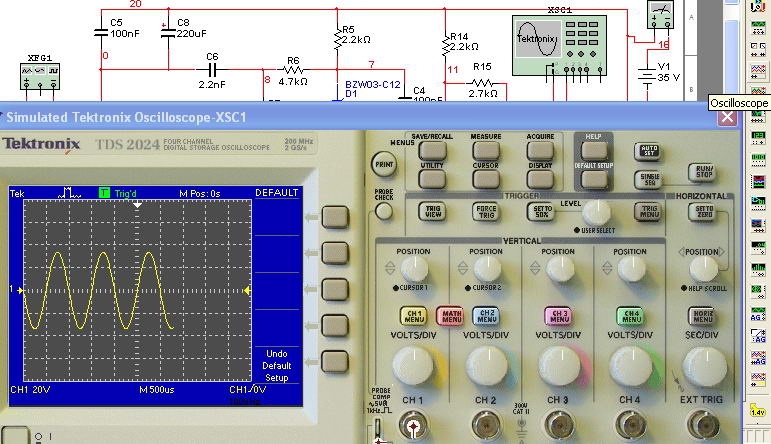Select the Tektronix Oscilloscope instrument icon
The height and width of the screenshot is (444, 771).
(x=758, y=379)
